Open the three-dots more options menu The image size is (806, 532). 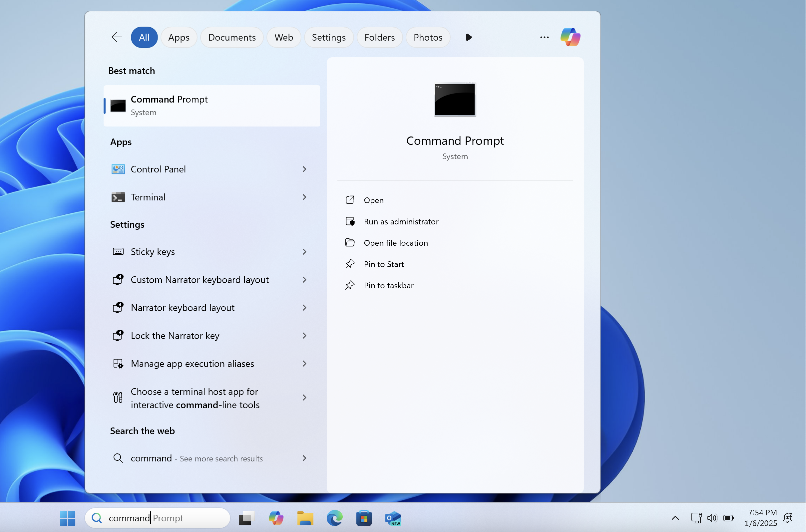(544, 37)
